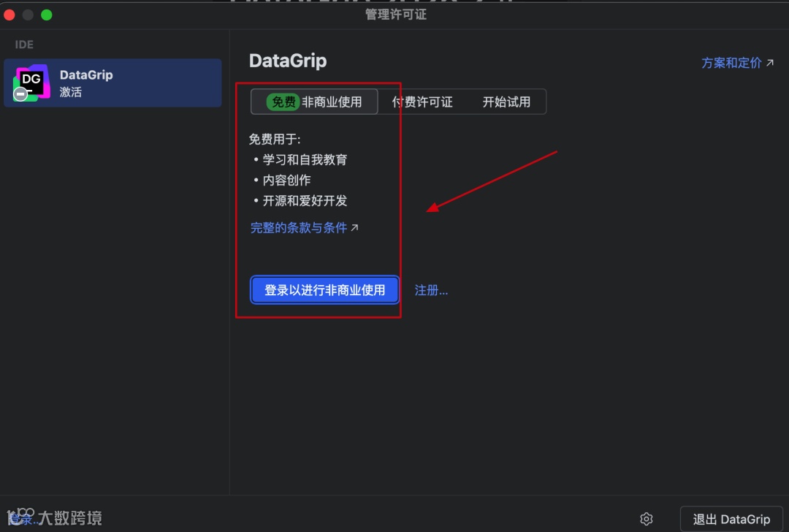The width and height of the screenshot is (789, 532).
Task: Click the 管理许可证 window title
Action: pos(395,14)
